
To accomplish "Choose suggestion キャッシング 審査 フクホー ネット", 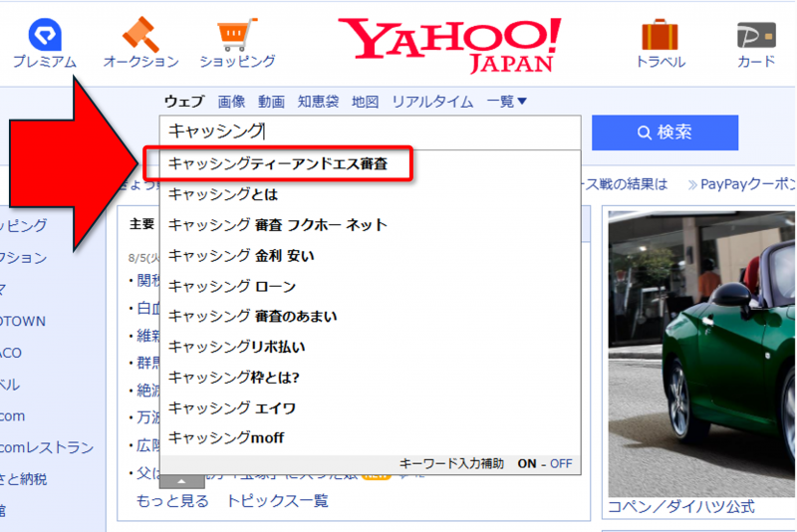I will (370, 225).
